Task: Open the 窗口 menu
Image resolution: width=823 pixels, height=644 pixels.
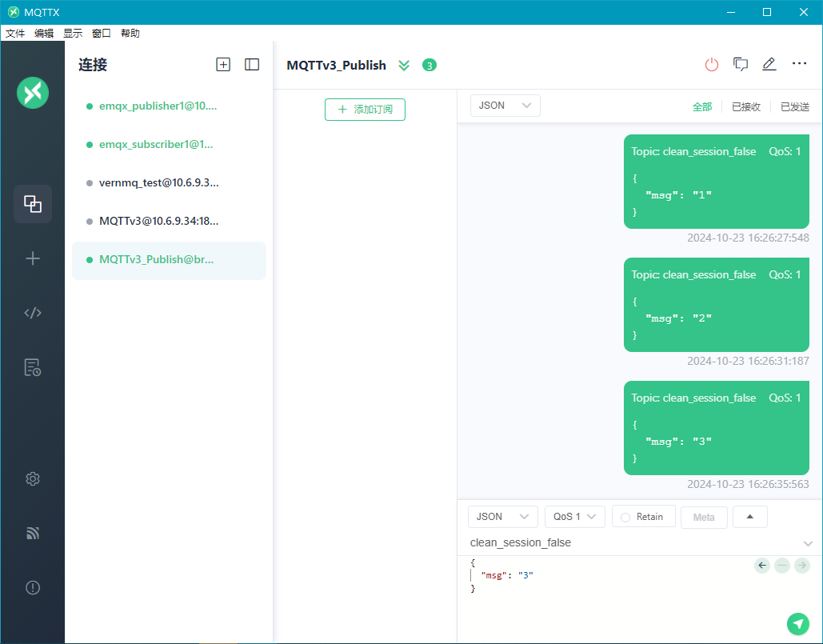Action: pyautogui.click(x=102, y=33)
